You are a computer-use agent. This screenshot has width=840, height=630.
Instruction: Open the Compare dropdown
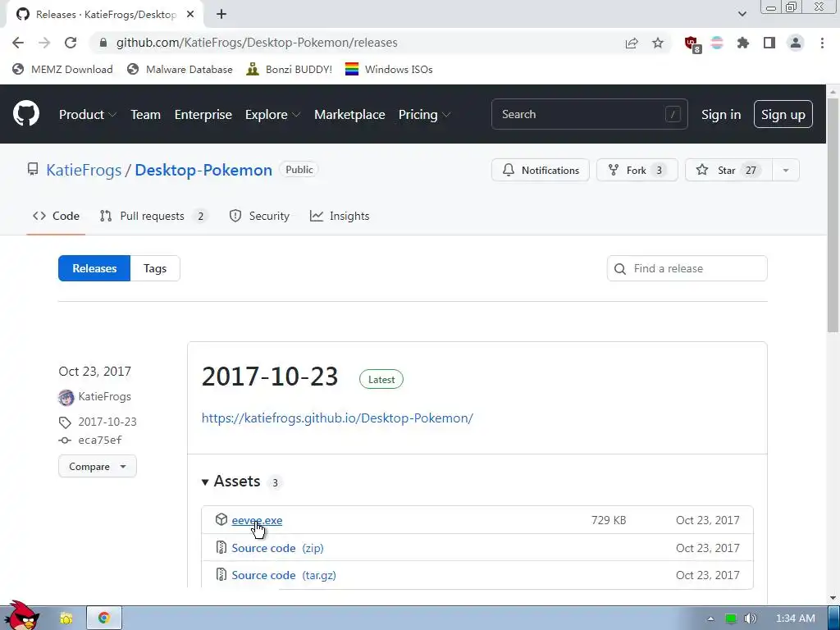pyautogui.click(x=98, y=466)
